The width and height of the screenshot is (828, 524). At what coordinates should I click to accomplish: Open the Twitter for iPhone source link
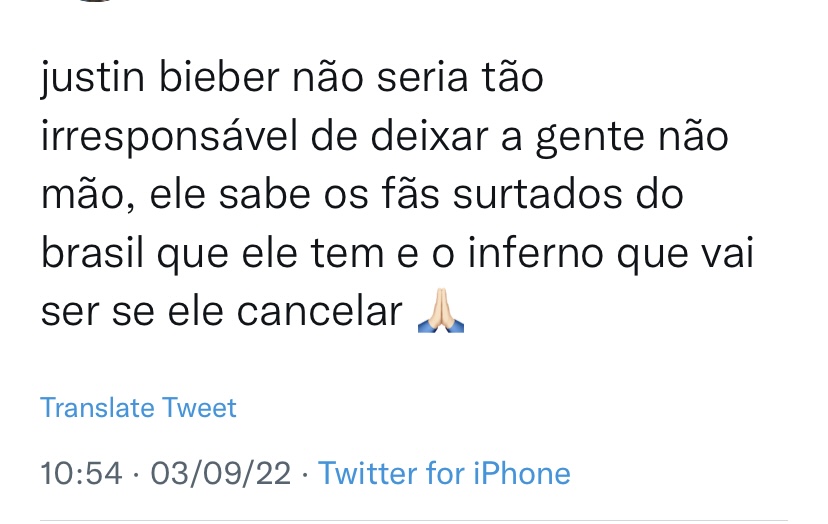point(444,473)
